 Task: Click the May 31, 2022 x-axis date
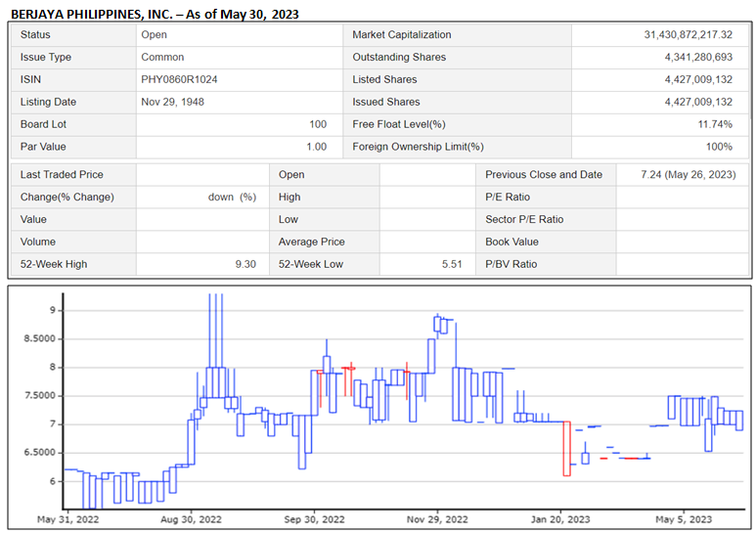coord(68,519)
